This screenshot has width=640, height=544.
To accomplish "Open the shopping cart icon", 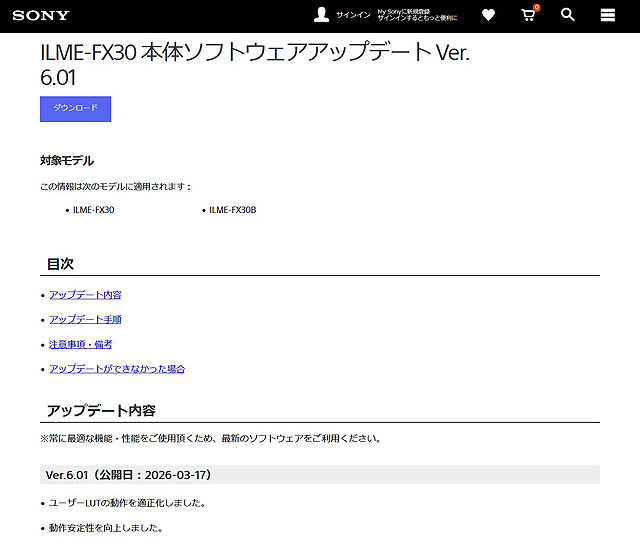I will point(528,15).
